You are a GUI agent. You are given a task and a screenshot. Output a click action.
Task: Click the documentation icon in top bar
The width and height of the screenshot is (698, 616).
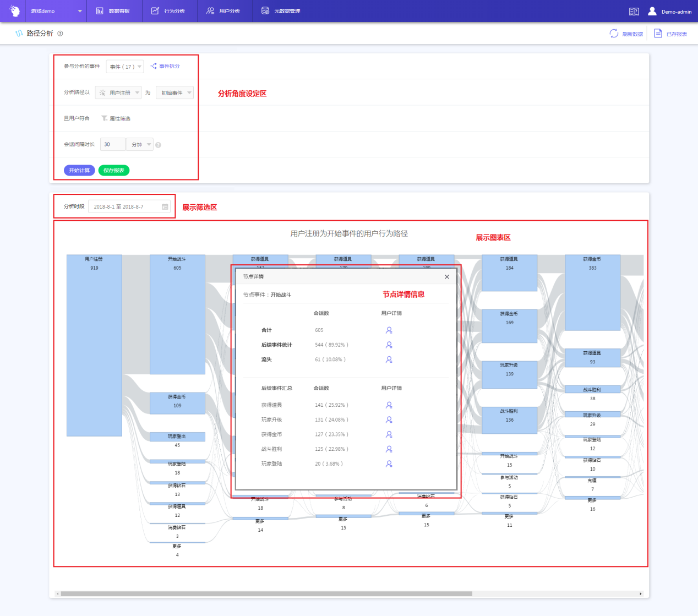pos(634,12)
